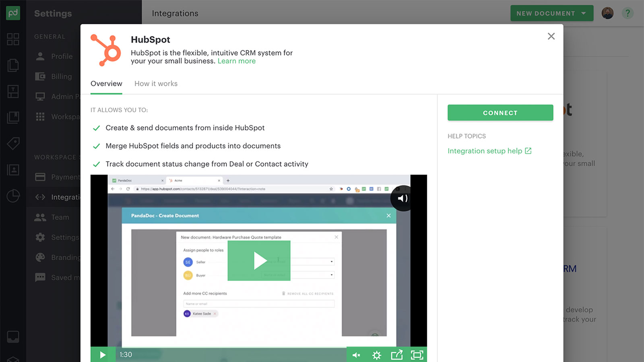The height and width of the screenshot is (362, 644).
Task: Select Integrations in settings sidebar
Action: (x=54, y=197)
